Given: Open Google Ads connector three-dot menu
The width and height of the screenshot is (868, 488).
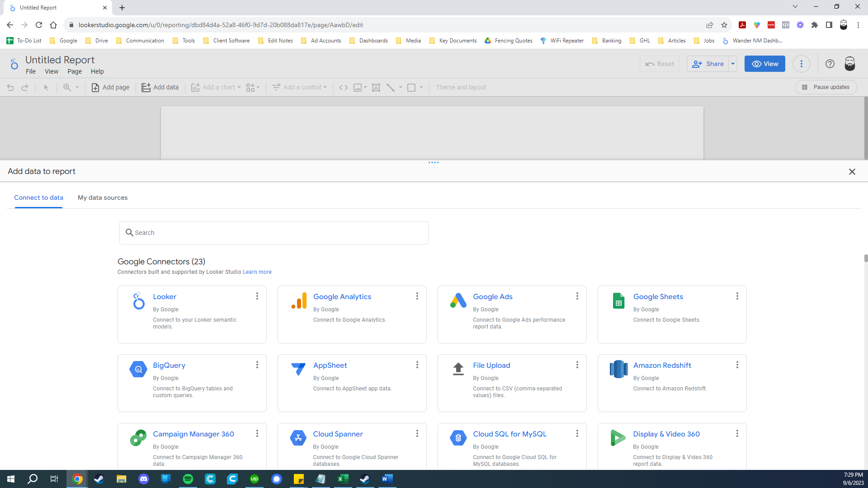Looking at the screenshot, I should 577,296.
